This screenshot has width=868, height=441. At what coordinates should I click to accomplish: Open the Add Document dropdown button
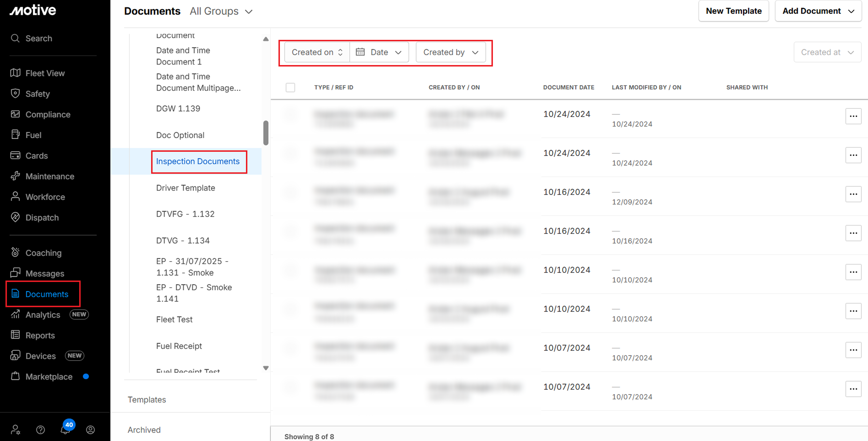pyautogui.click(x=818, y=11)
